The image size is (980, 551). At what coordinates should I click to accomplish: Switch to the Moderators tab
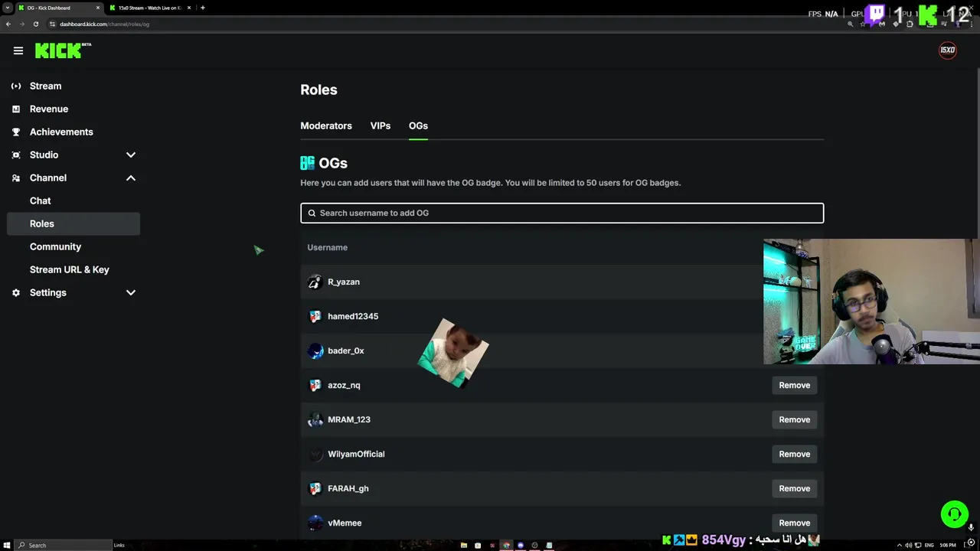[x=326, y=126]
